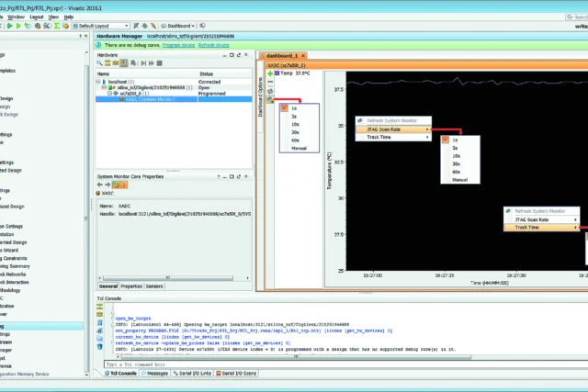The image size is (588, 392).
Task: Click the minus remove-sensor icon in dashboard
Action: point(270,82)
